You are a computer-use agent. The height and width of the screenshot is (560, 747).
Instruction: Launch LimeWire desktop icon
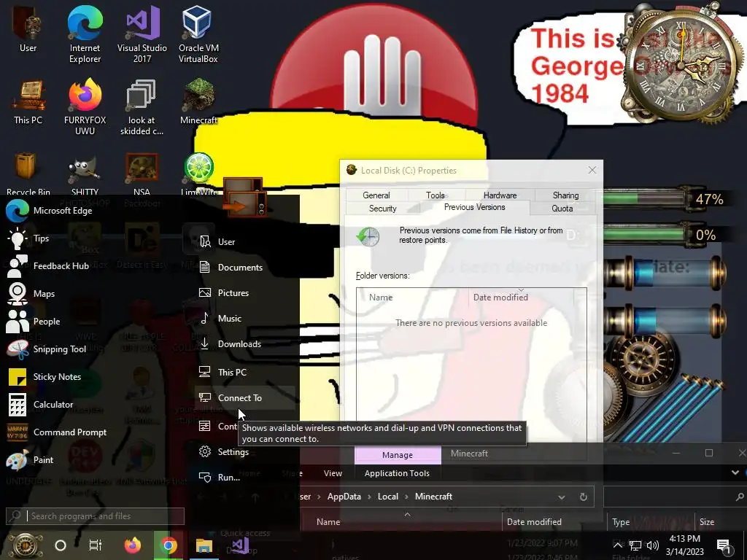point(198,174)
